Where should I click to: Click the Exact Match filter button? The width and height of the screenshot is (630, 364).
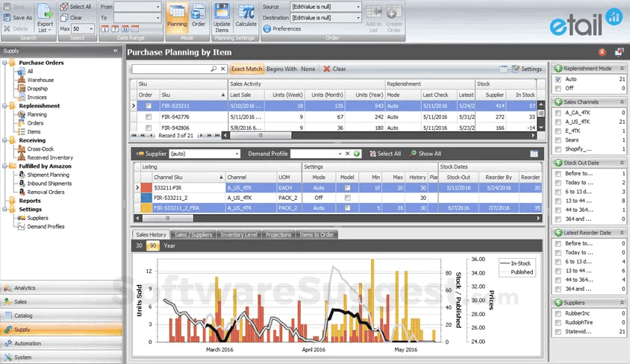pyautogui.click(x=246, y=69)
